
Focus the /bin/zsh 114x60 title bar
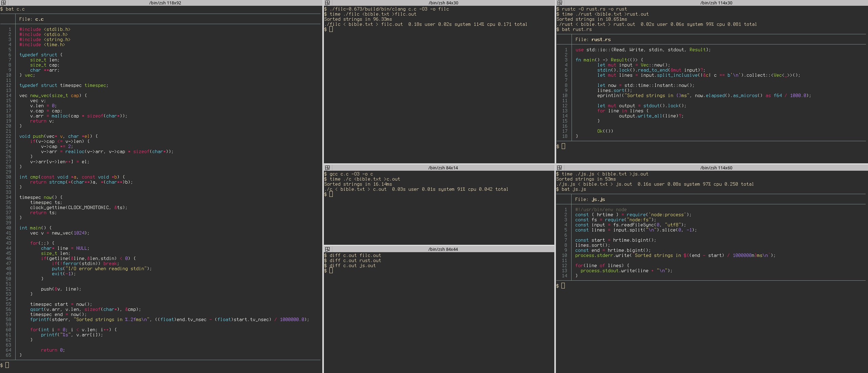click(x=716, y=168)
